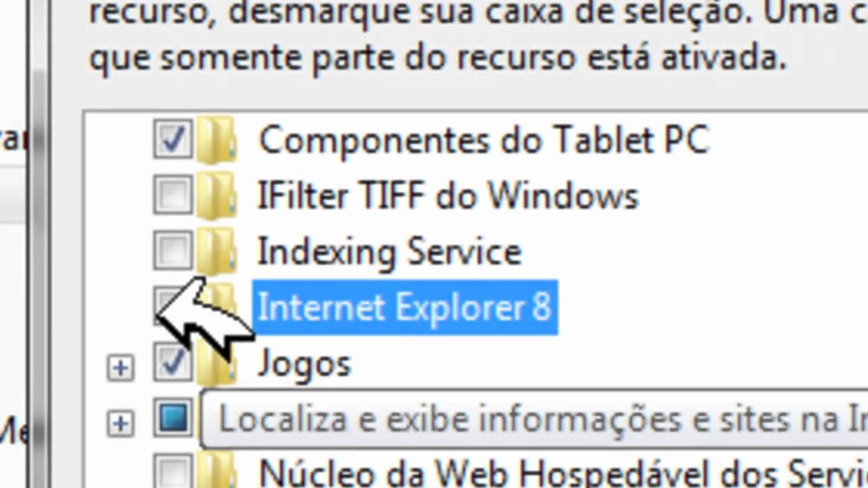Select the Componentes do Tablet PC label

point(484,141)
